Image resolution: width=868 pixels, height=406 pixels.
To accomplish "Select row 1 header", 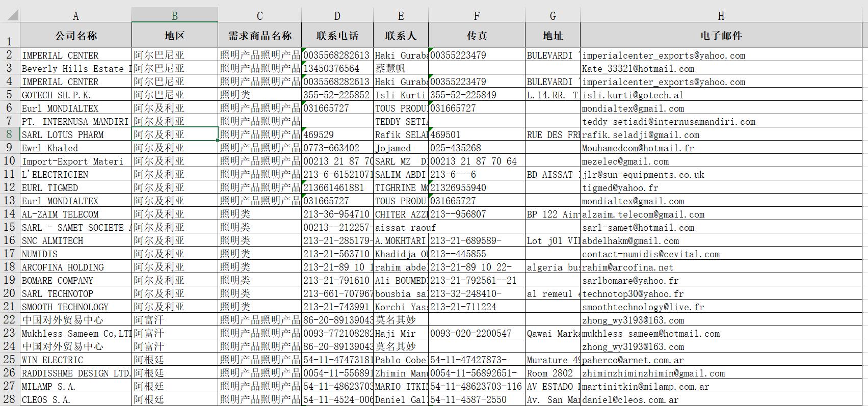I will (x=10, y=35).
